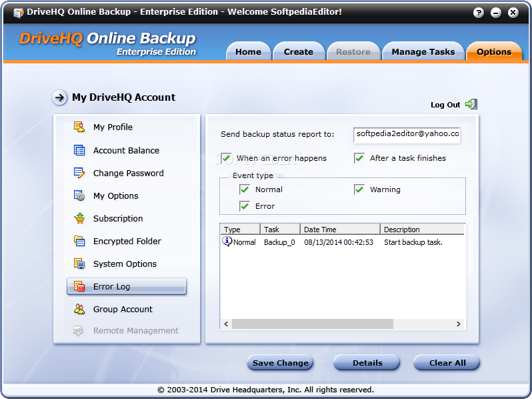
Task: Click the log list horizontal scrollbar thumb
Action: click(313, 324)
